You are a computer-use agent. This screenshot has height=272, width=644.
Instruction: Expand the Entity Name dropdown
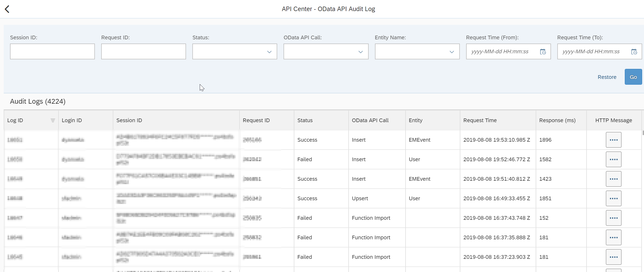[x=452, y=52]
